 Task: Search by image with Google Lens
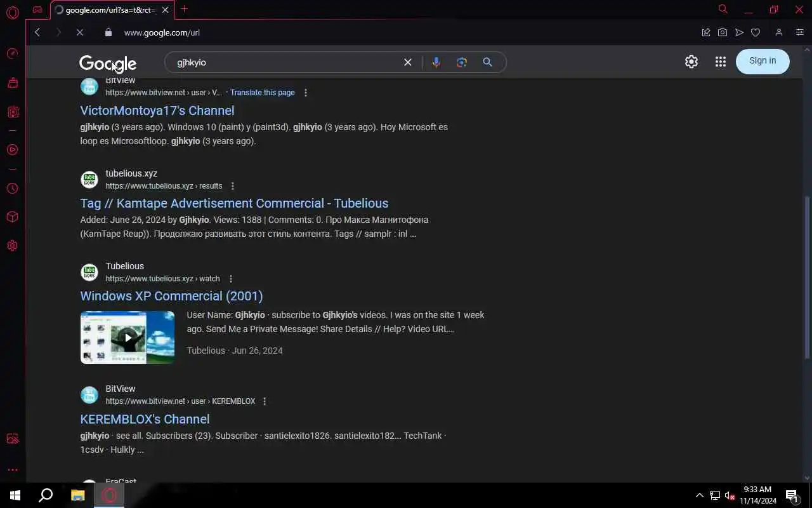pos(462,62)
